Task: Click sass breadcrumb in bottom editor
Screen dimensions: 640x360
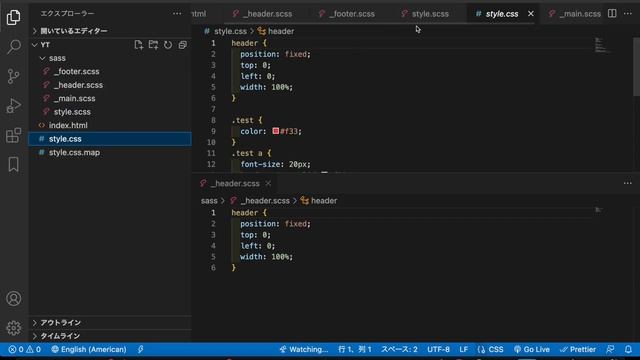Action: (209, 201)
